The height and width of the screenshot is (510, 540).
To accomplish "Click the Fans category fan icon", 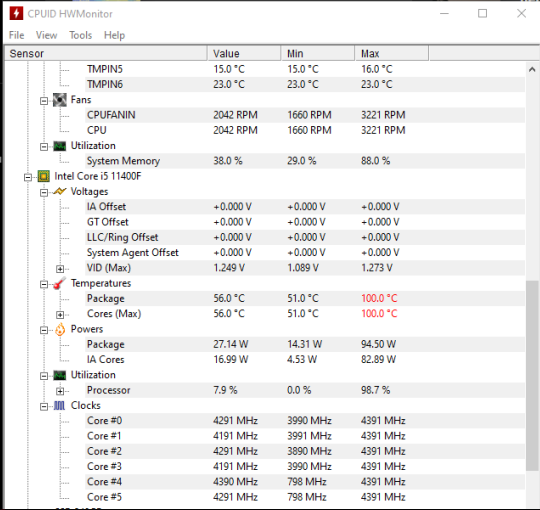I will tap(60, 100).
